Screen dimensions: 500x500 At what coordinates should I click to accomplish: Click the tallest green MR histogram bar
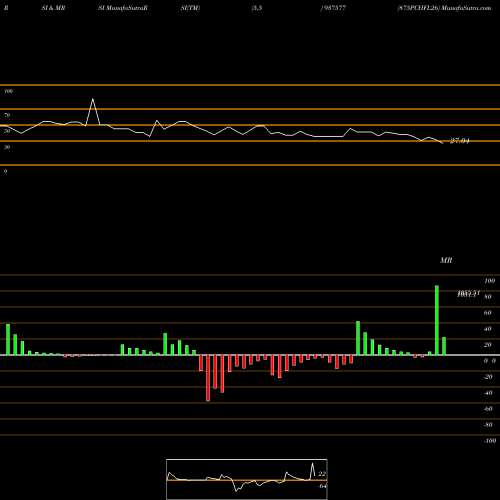pos(437,320)
